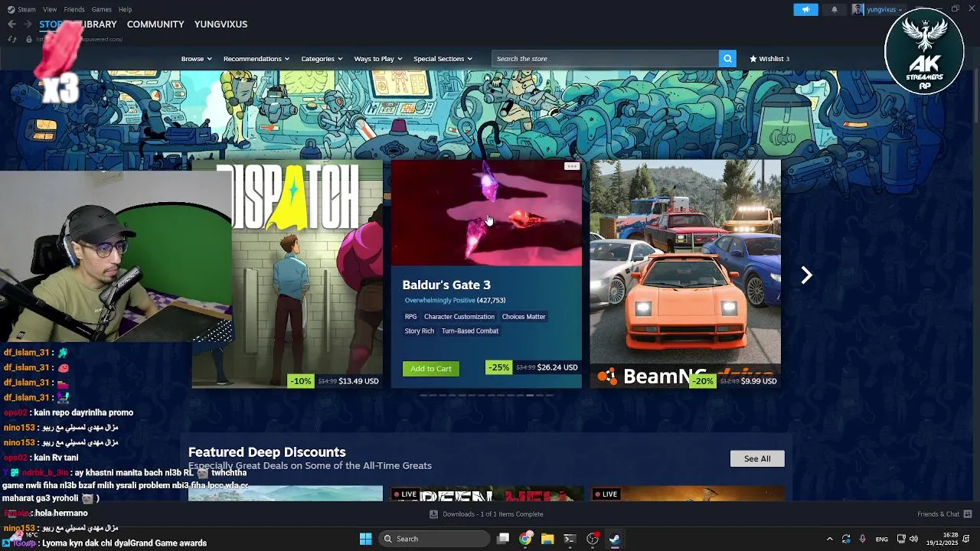Click the $26.24 USD price
Viewport: 980px width, 551px height.
(x=557, y=367)
